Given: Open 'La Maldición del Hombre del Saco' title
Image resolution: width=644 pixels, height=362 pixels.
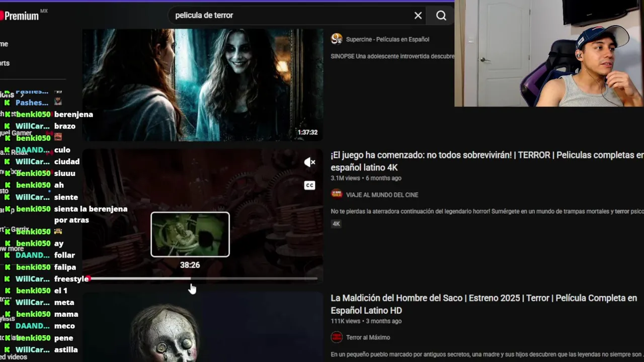Looking at the screenshot, I should (484, 304).
